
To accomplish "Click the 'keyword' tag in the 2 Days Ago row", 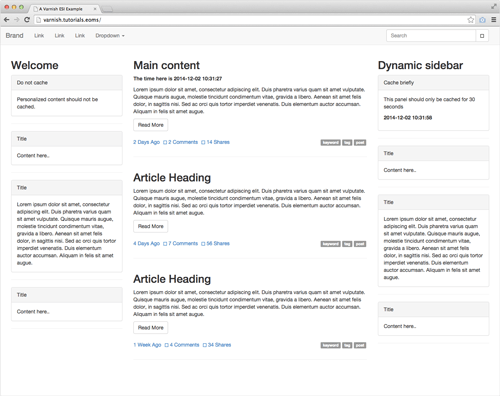I will [x=330, y=143].
